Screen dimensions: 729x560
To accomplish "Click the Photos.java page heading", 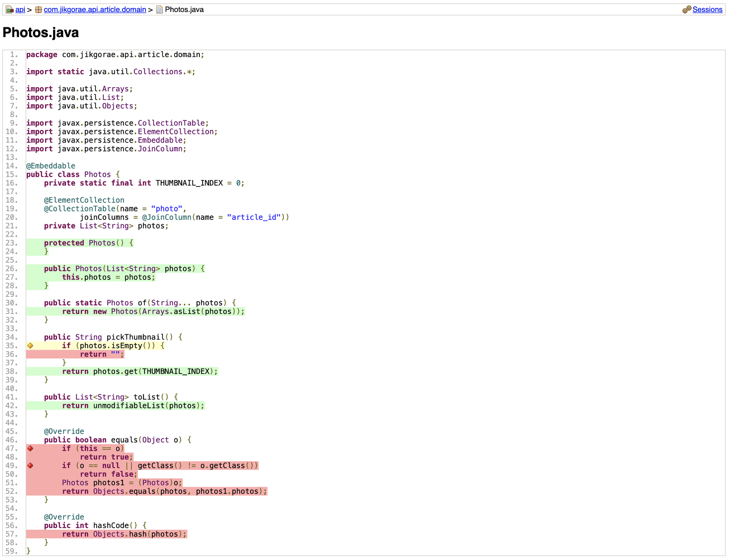I will pyautogui.click(x=41, y=32).
